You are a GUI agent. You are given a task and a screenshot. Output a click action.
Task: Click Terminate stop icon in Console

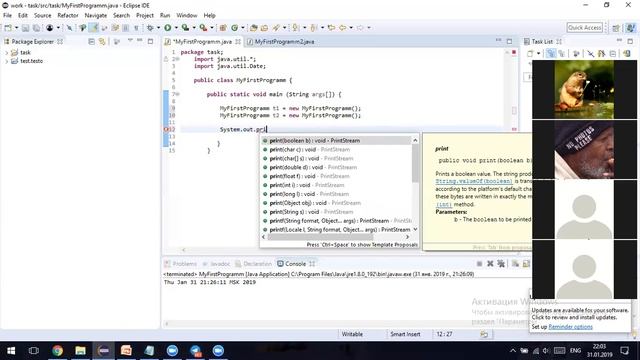click(480, 264)
